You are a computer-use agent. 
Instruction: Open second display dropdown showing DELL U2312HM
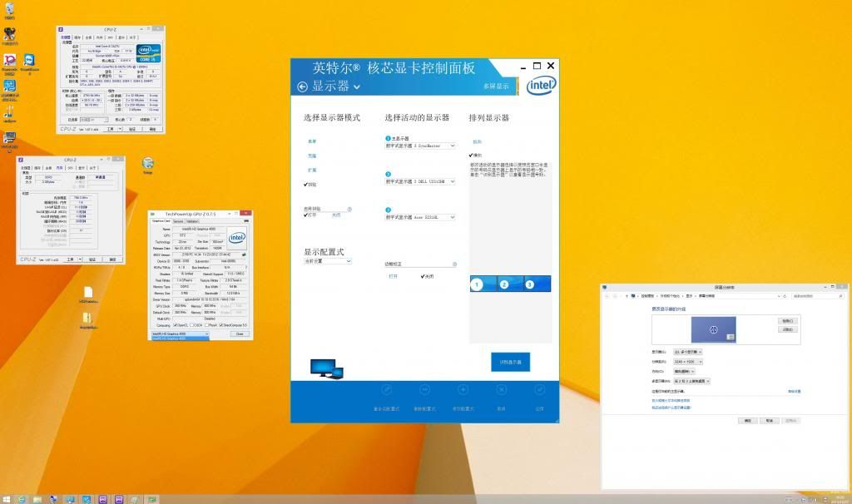tap(420, 181)
